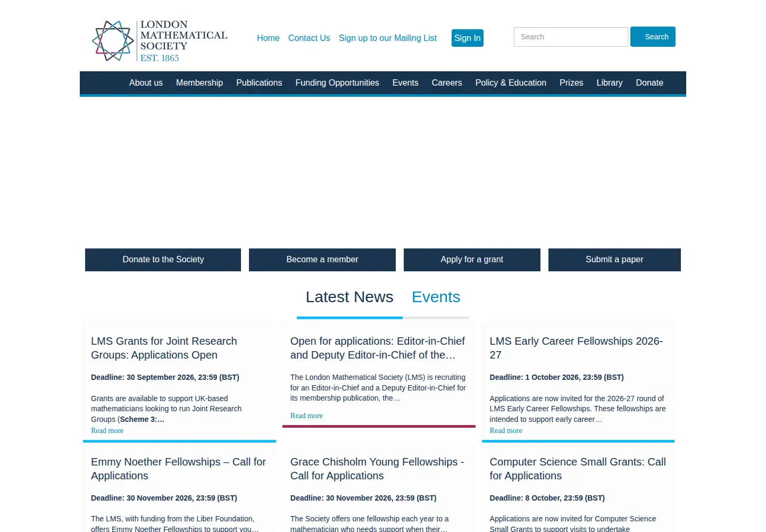This screenshot has height=532, width=766.
Task: Go to Contact Us page
Action: [x=309, y=38]
